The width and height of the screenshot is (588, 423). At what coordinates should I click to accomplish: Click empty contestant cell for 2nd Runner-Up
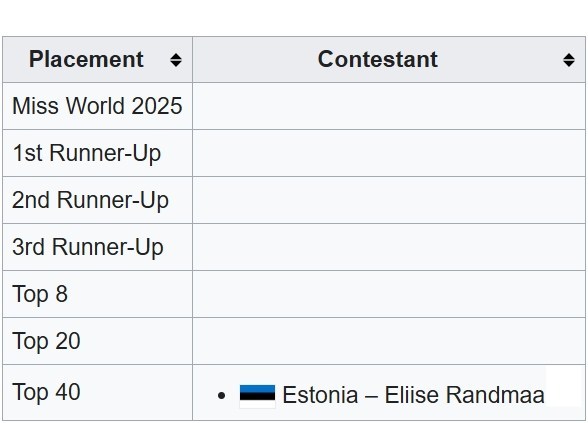click(389, 200)
